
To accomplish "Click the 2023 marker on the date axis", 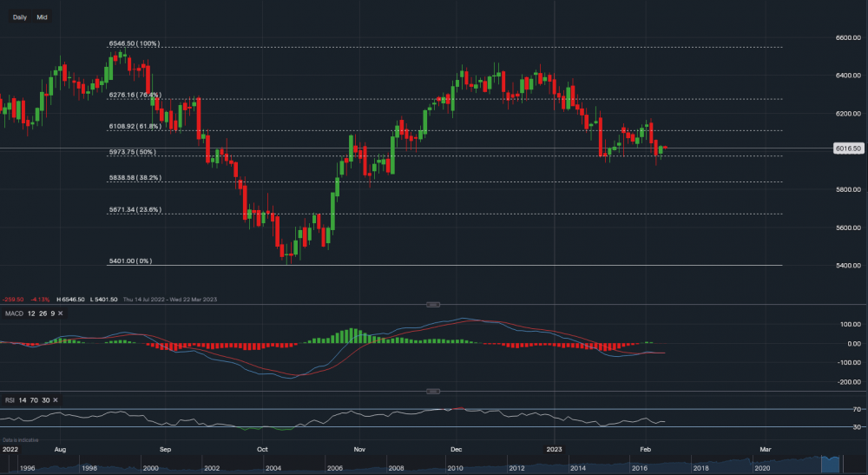I will pos(556,450).
